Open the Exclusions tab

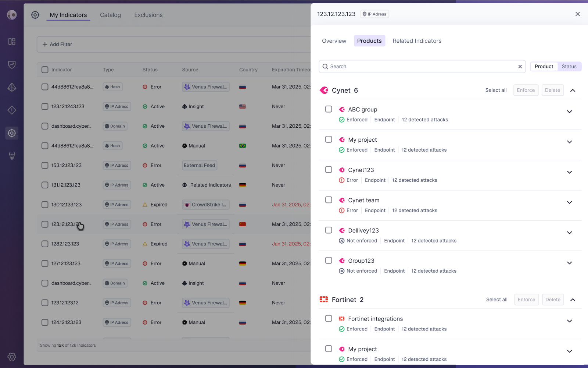point(148,15)
